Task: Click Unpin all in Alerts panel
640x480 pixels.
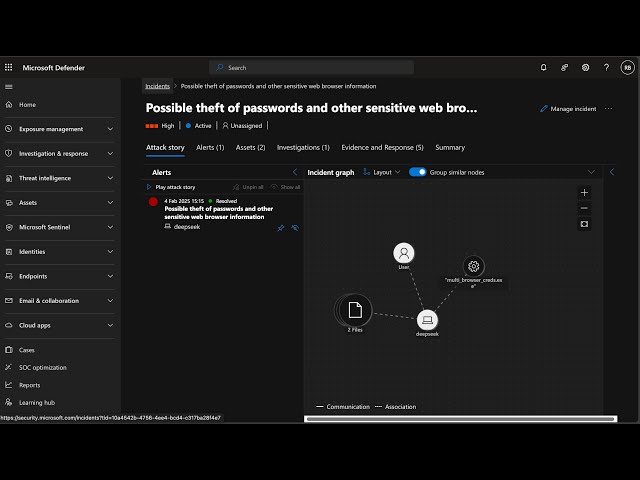Action: tap(248, 187)
